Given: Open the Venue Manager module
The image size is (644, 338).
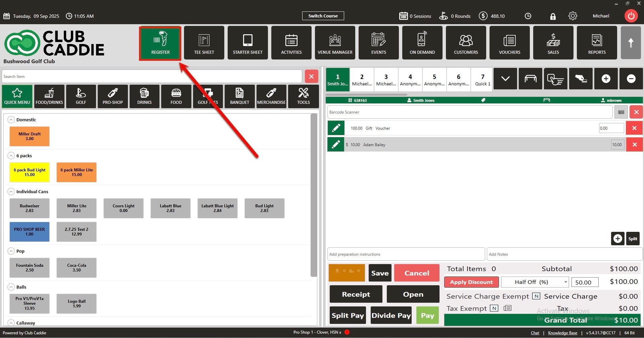Looking at the screenshot, I should pyautogui.click(x=335, y=43).
